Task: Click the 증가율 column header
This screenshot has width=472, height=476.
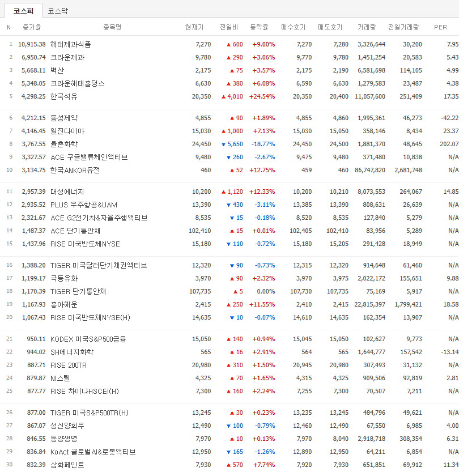Action: (x=32, y=27)
